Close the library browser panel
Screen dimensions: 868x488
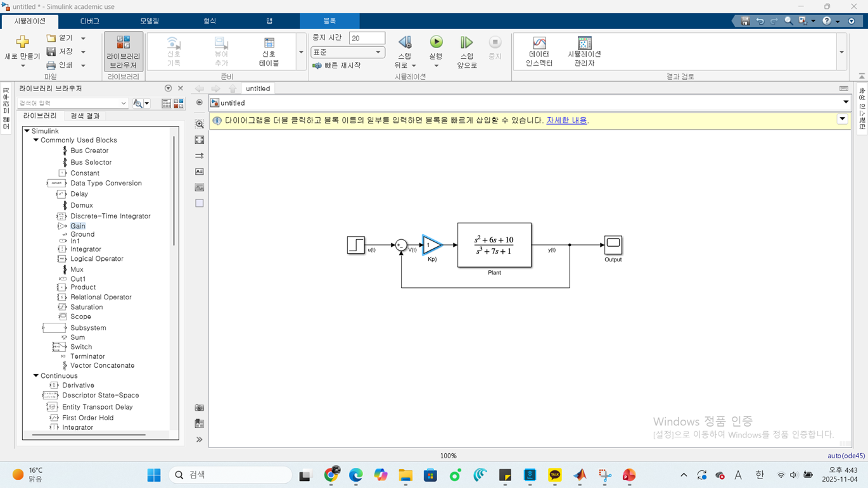(x=181, y=89)
